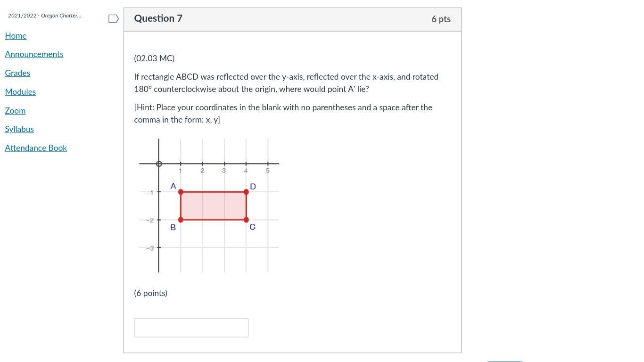Click the 2021/2022 Oregon Charter course title
Viewport: 644px width, 362px height.
pyautogui.click(x=44, y=16)
